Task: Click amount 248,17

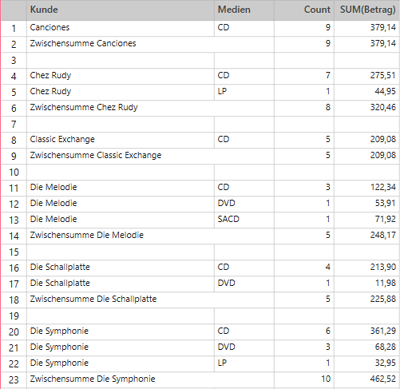Action: tap(367, 236)
